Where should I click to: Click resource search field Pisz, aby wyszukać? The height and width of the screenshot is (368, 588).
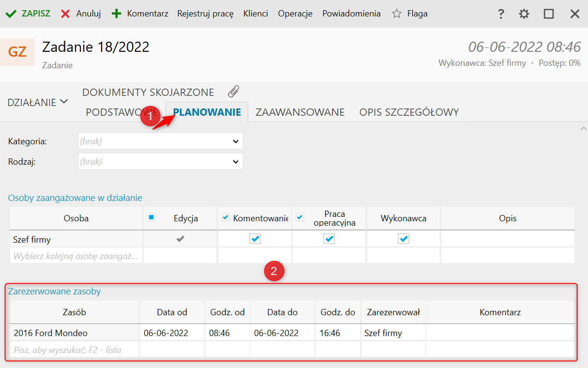[x=75, y=350]
